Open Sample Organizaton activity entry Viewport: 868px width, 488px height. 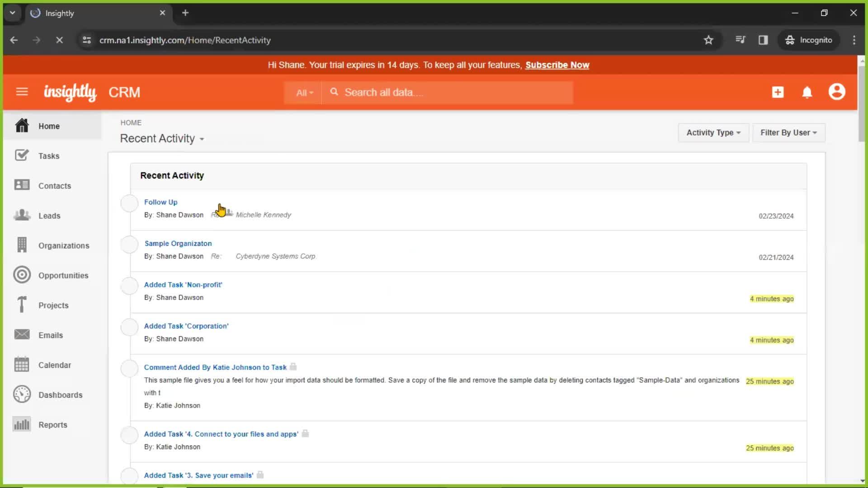178,243
